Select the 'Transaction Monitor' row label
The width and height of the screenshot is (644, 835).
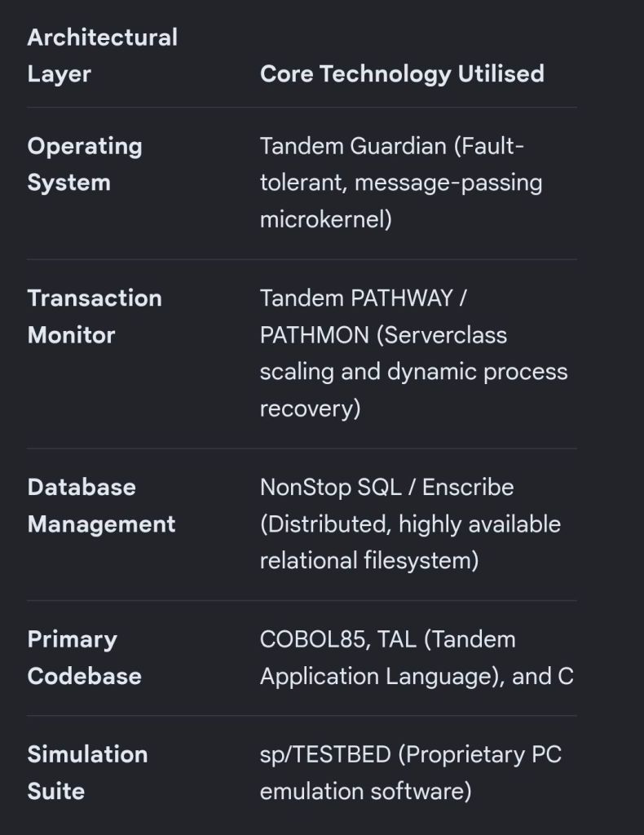(x=95, y=316)
